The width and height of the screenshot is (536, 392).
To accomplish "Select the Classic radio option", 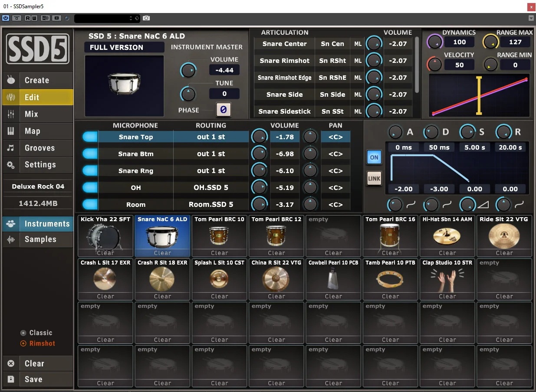I will (36, 333).
